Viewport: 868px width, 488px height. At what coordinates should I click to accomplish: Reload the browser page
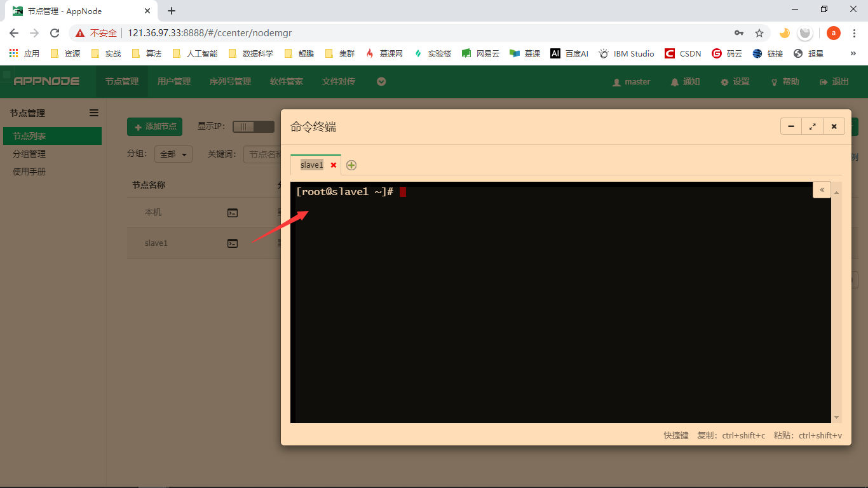tap(55, 33)
